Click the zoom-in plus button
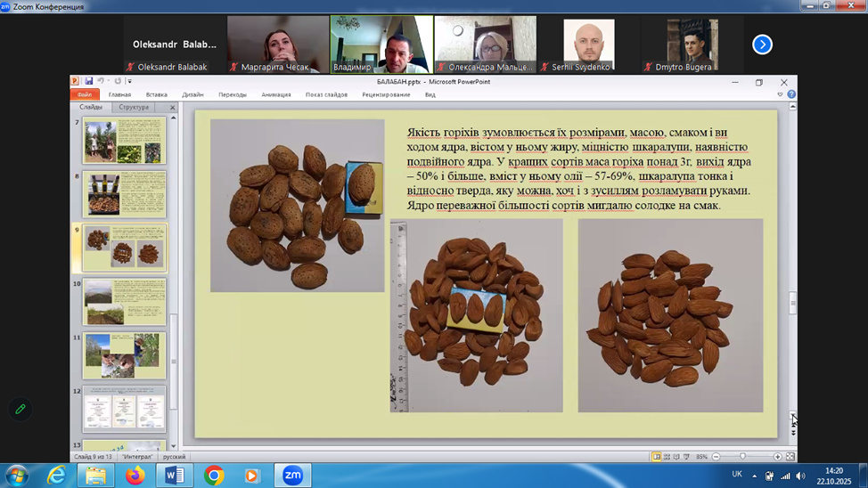The image size is (868, 488). pos(777,457)
